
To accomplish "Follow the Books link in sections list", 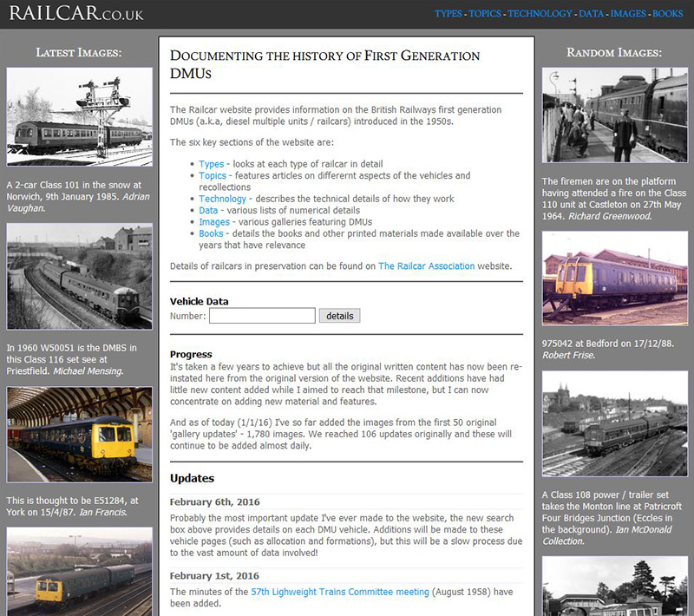I will (x=211, y=233).
